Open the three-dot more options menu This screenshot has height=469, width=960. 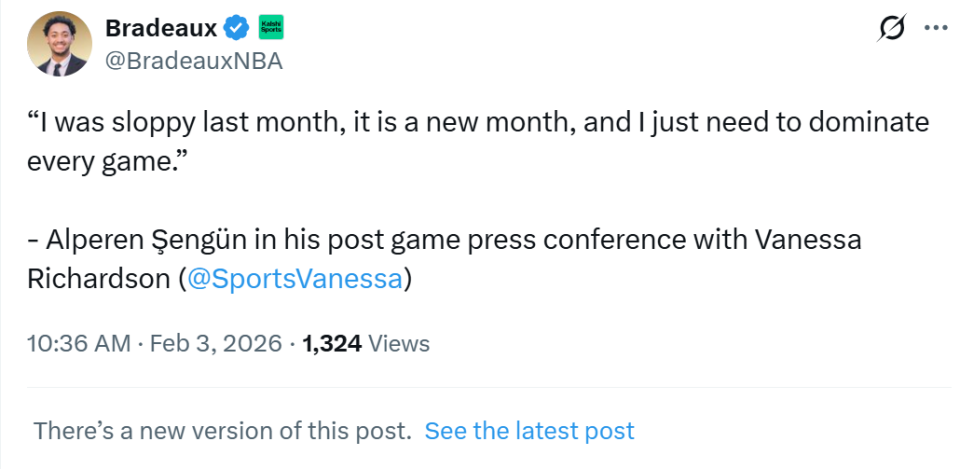[934, 28]
